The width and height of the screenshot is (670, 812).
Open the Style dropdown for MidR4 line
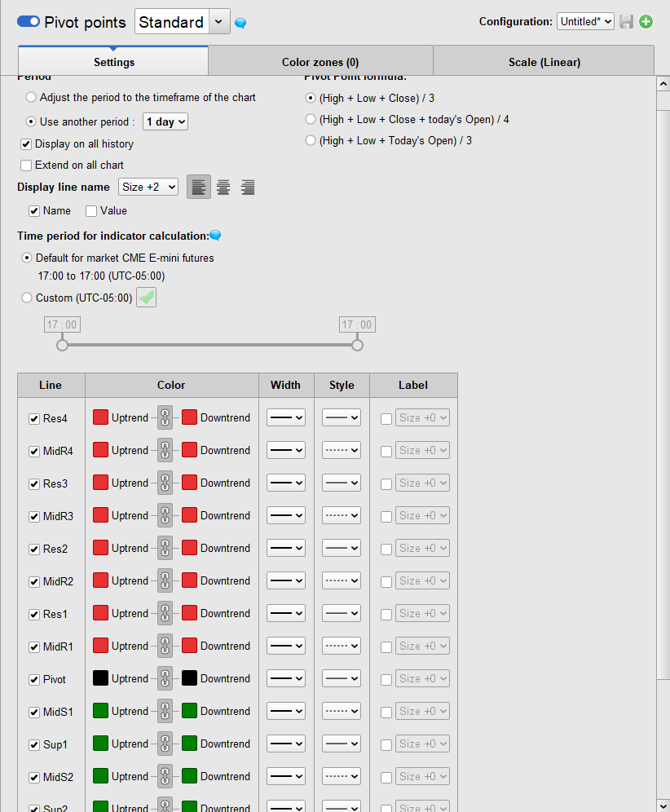341,451
